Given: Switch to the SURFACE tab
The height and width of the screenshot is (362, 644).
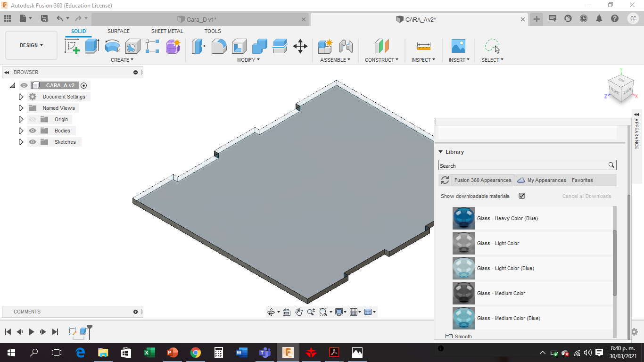Looking at the screenshot, I should point(118,31).
